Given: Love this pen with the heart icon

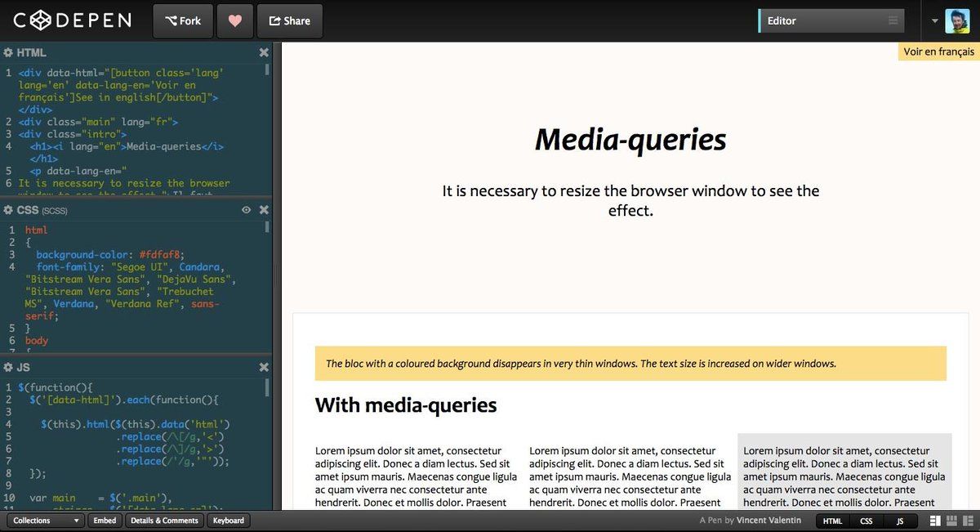Looking at the screenshot, I should point(235,21).
